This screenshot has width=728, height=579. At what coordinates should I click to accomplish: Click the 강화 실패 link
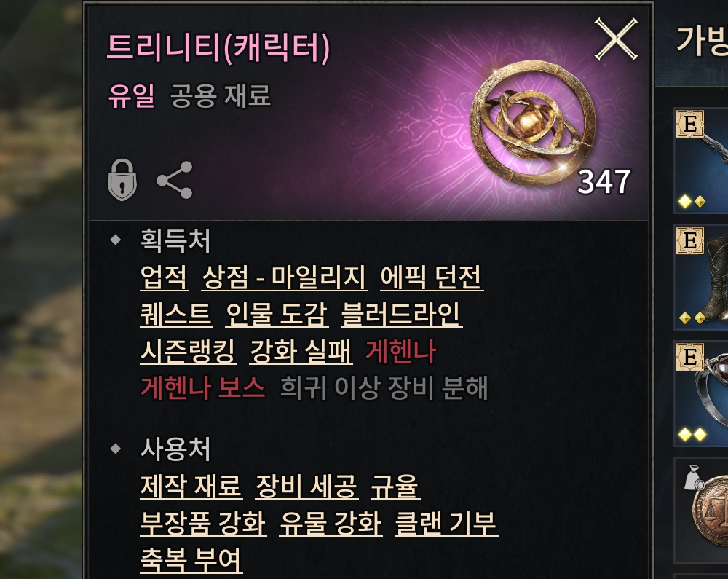point(301,352)
